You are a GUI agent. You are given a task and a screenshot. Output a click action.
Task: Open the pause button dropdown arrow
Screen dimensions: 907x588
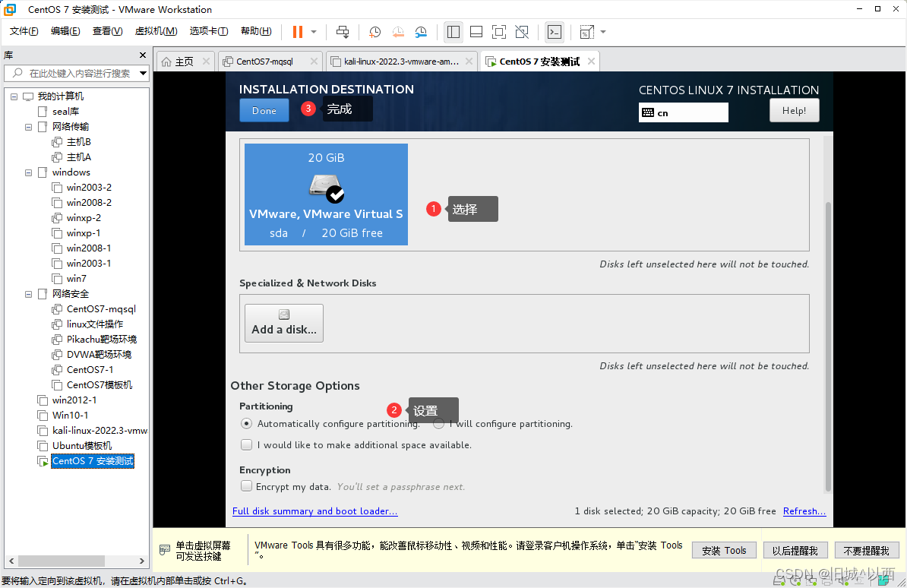(x=314, y=32)
